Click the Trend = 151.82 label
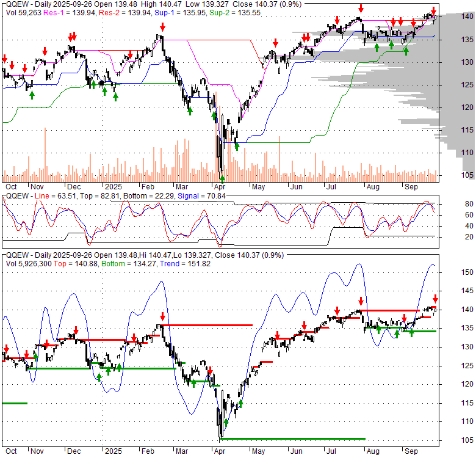The height and width of the screenshot is (455, 476). click(x=185, y=264)
